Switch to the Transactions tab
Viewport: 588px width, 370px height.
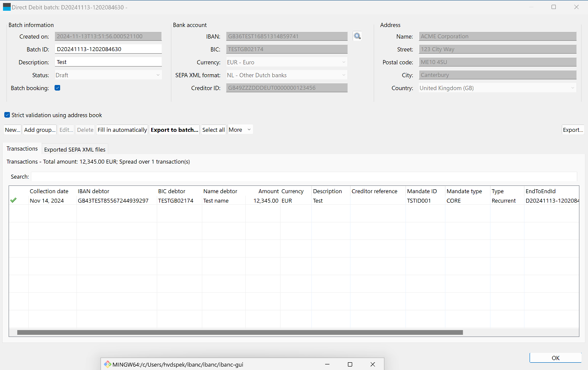pos(22,149)
